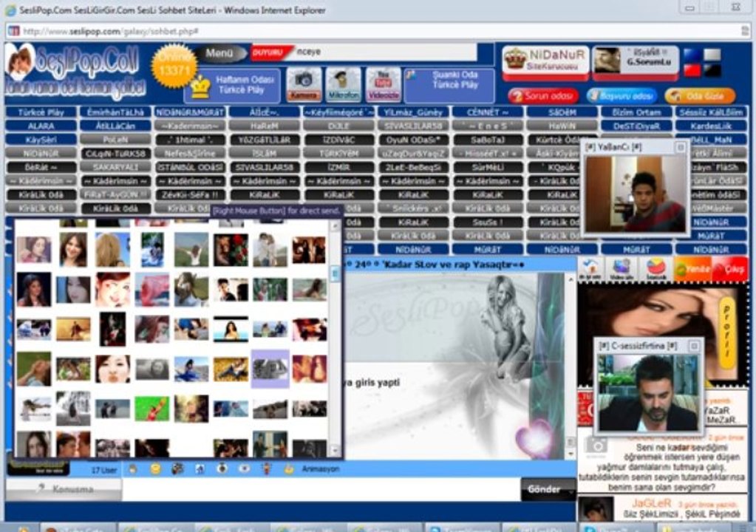Open the Sorun odası button
The image size is (756, 532).
543,96
